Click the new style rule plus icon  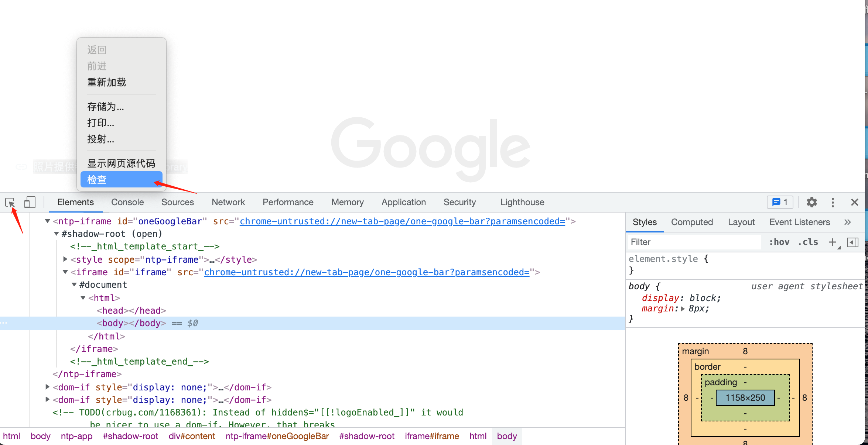tap(832, 242)
